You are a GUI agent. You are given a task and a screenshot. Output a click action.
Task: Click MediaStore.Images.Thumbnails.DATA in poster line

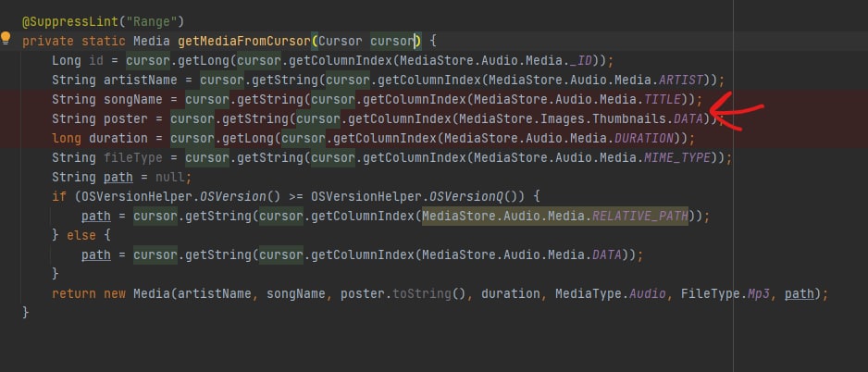click(581, 119)
